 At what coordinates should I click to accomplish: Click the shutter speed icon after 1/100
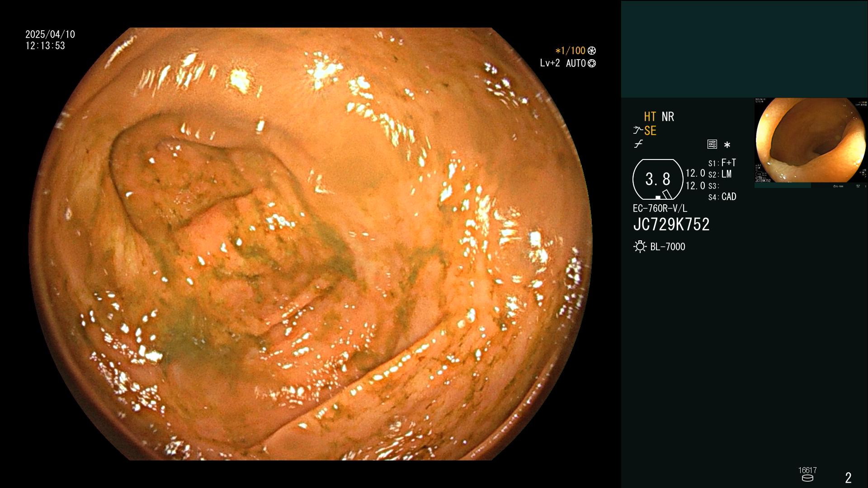[591, 51]
